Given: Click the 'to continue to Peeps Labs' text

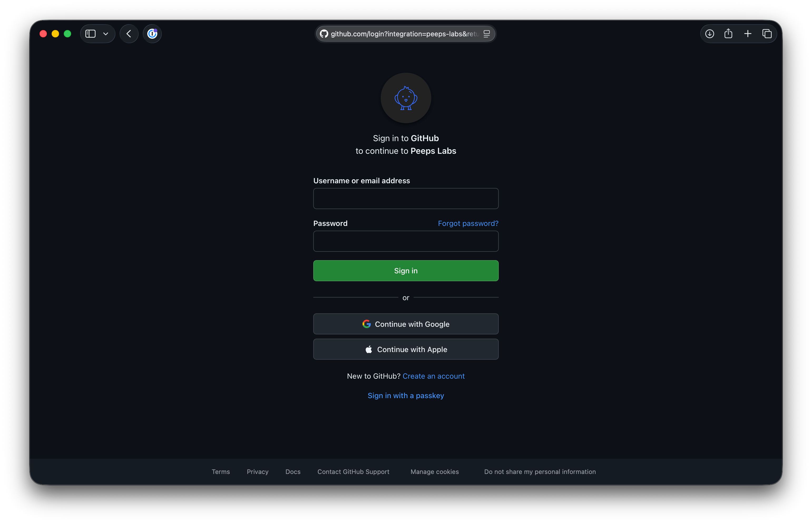Looking at the screenshot, I should pos(406,151).
